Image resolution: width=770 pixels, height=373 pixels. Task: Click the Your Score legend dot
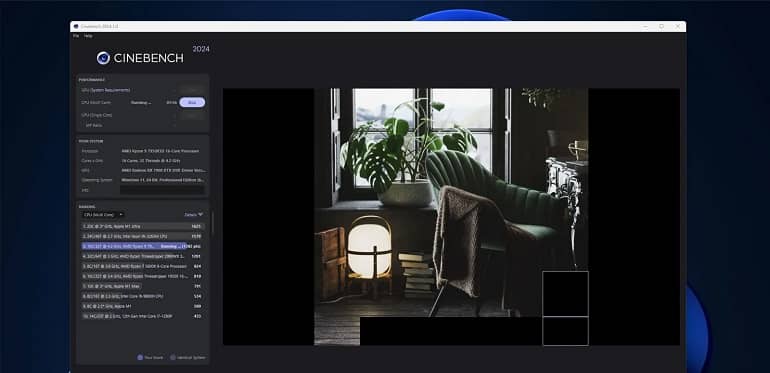click(x=140, y=357)
